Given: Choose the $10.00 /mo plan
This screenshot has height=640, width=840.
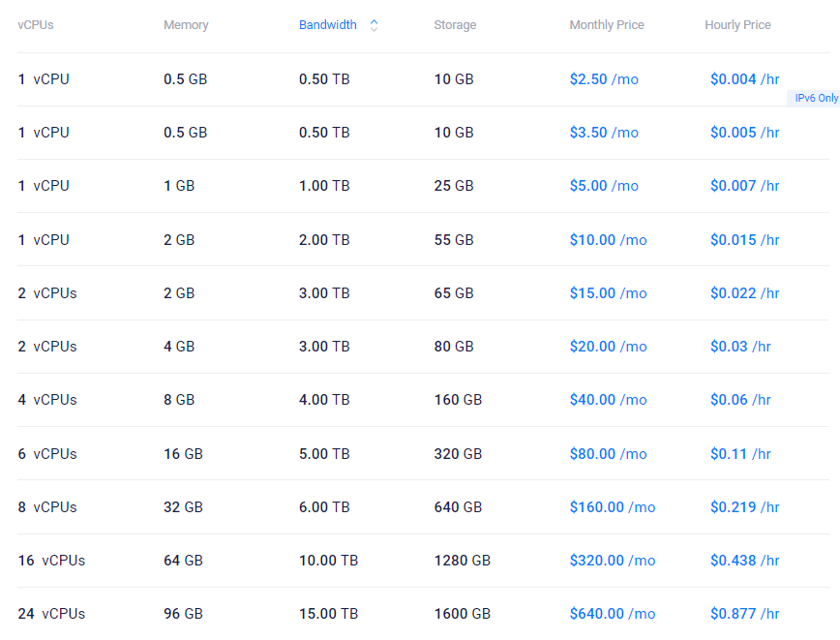Looking at the screenshot, I should (x=608, y=240).
